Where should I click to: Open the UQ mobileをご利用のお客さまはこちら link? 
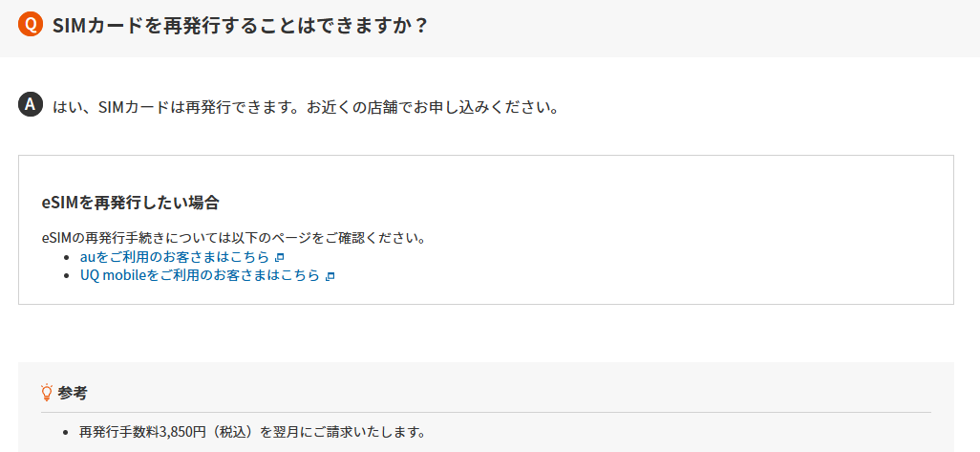199,275
